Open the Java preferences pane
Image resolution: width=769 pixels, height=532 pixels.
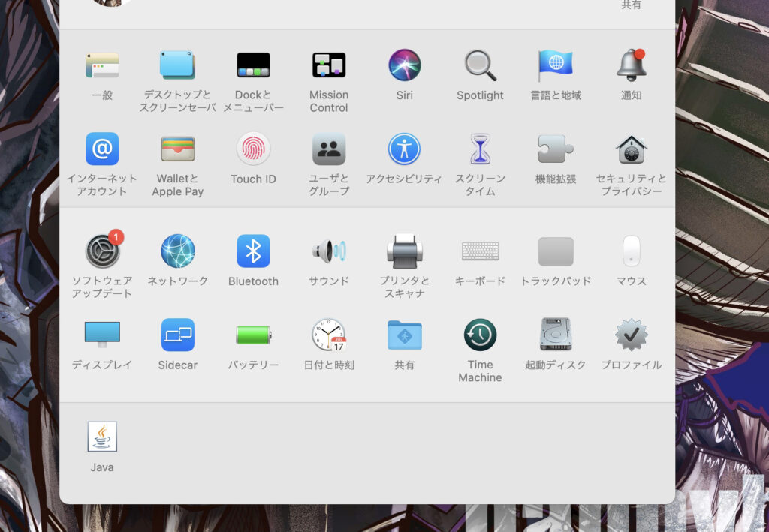[x=102, y=437]
